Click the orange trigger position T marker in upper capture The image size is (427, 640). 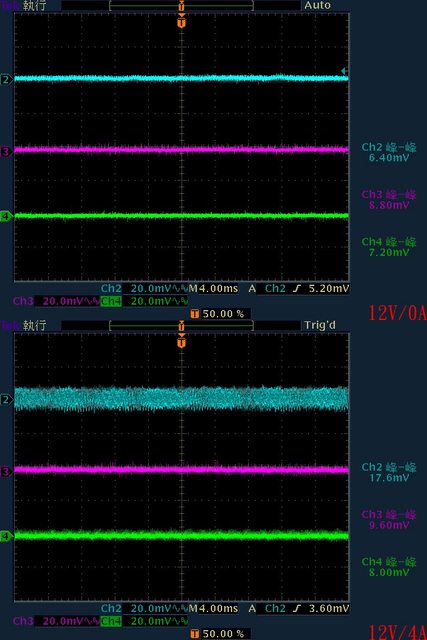tap(182, 22)
